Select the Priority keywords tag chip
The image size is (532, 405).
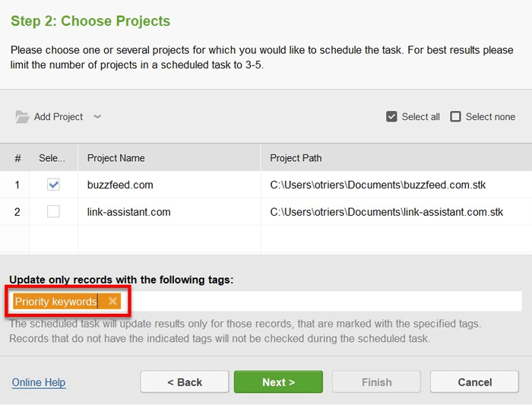[56, 301]
